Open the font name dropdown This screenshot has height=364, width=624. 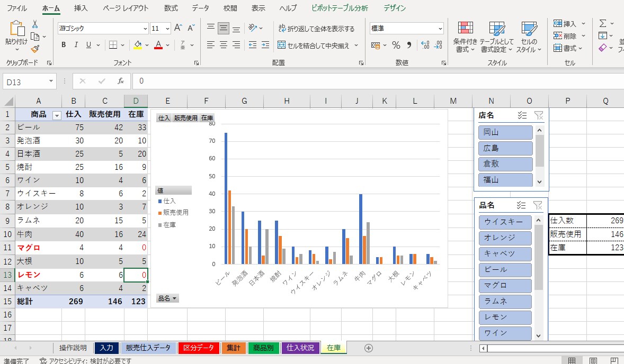coord(145,29)
